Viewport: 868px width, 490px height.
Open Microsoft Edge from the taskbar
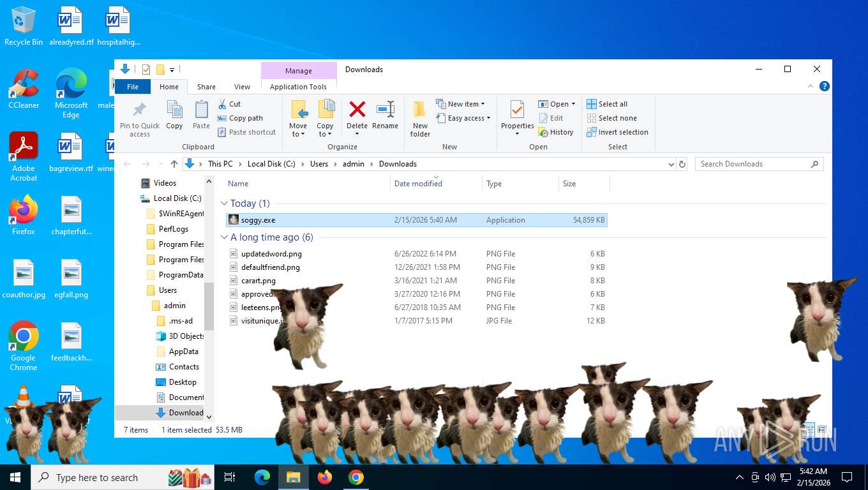coord(262,477)
